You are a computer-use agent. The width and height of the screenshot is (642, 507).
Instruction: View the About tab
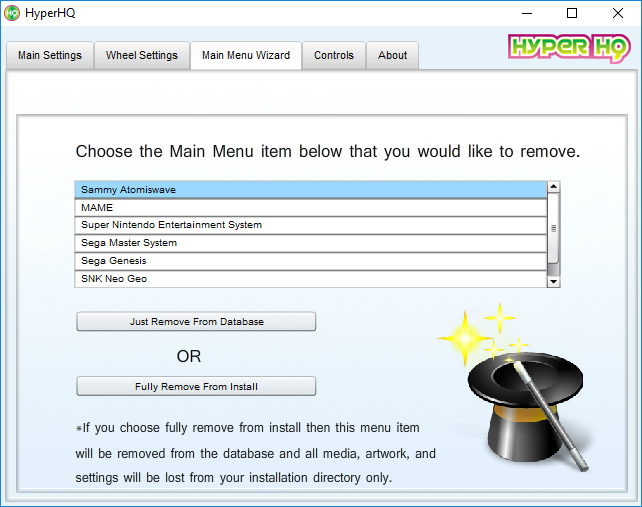(x=392, y=55)
